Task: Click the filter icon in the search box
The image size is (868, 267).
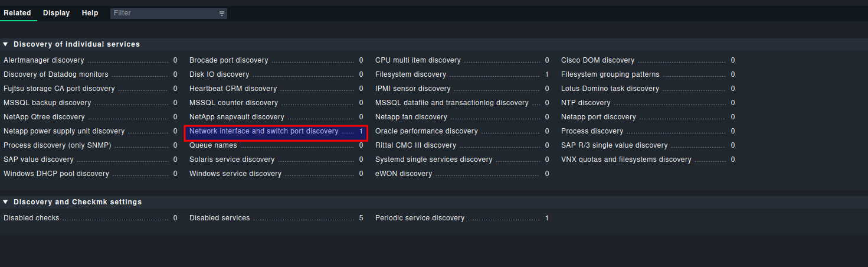Action: (222, 13)
